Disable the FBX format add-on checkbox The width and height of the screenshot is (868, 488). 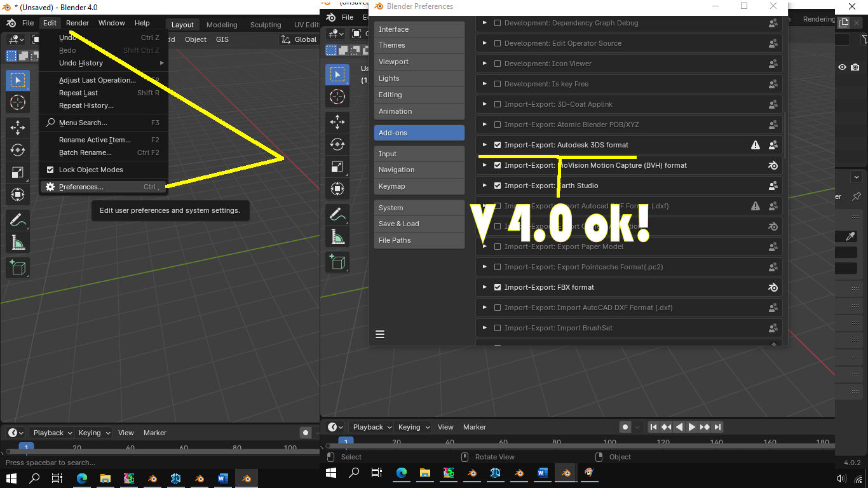coord(498,287)
